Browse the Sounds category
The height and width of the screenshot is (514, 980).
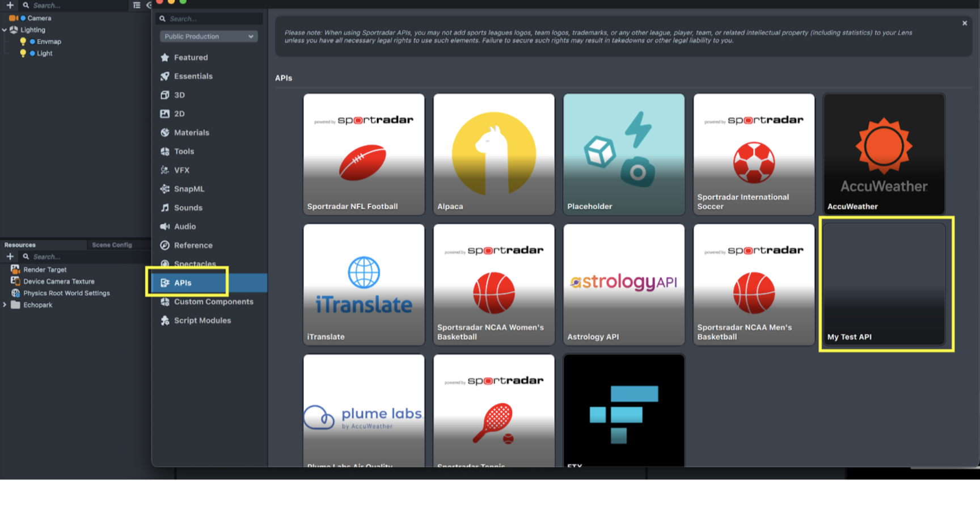[x=188, y=208]
